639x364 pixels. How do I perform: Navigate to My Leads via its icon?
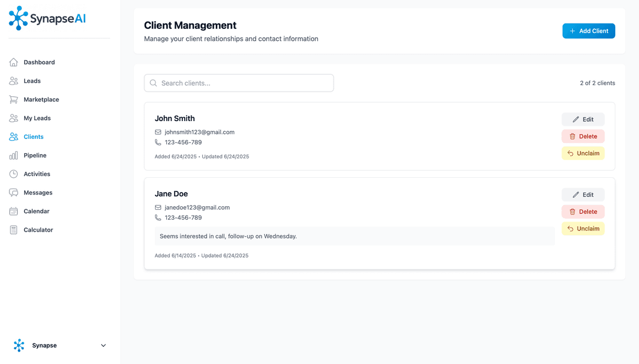coord(13,118)
